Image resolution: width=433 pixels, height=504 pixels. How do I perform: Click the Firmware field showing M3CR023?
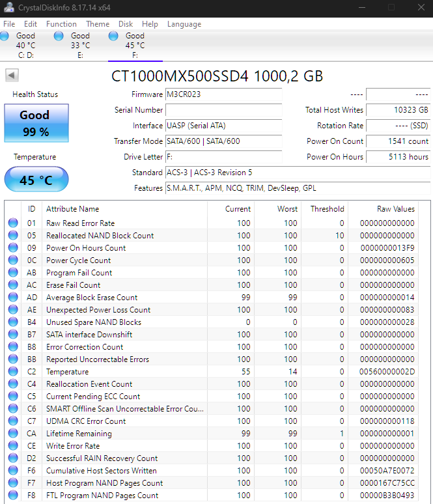pyautogui.click(x=224, y=94)
